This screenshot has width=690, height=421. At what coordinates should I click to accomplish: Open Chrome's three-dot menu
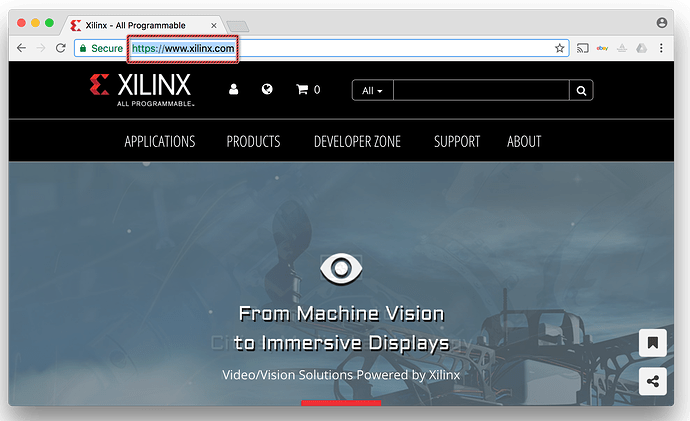pos(661,48)
